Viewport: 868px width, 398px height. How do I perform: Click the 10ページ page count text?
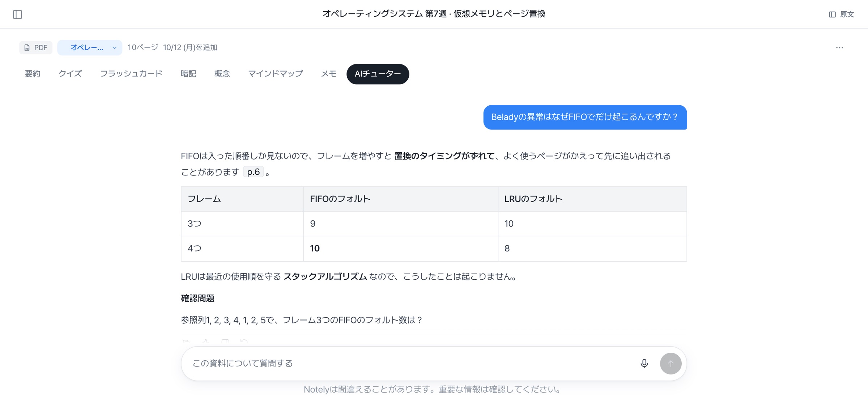(x=143, y=47)
